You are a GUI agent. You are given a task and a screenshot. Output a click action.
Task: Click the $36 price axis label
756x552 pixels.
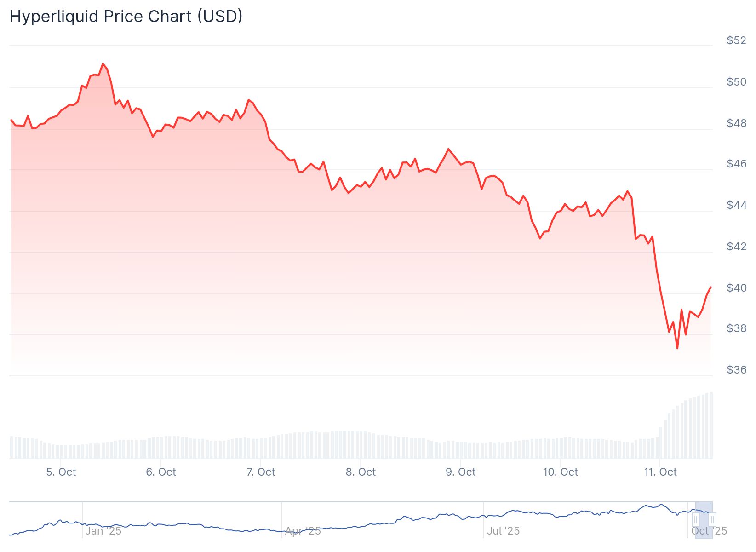[x=736, y=369]
